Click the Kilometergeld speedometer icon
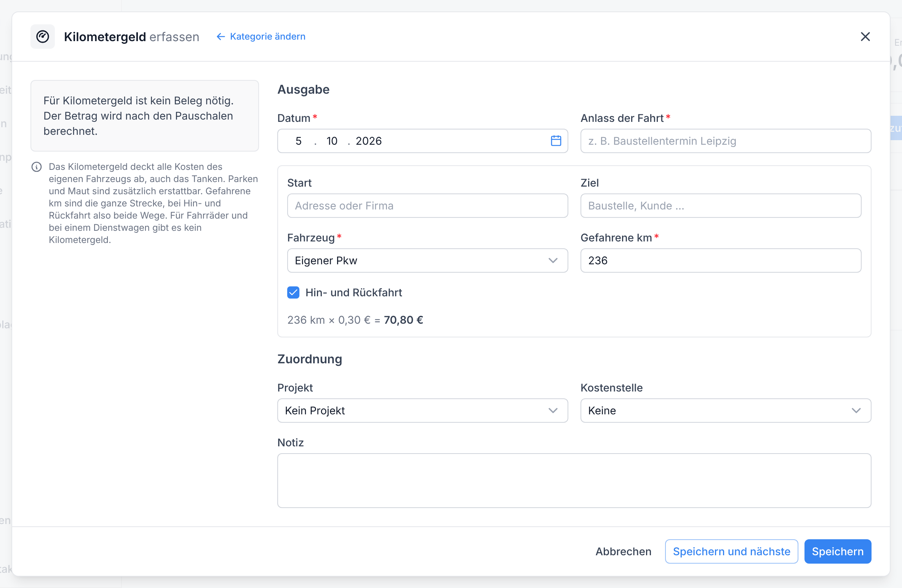The width and height of the screenshot is (902, 588). [43, 37]
